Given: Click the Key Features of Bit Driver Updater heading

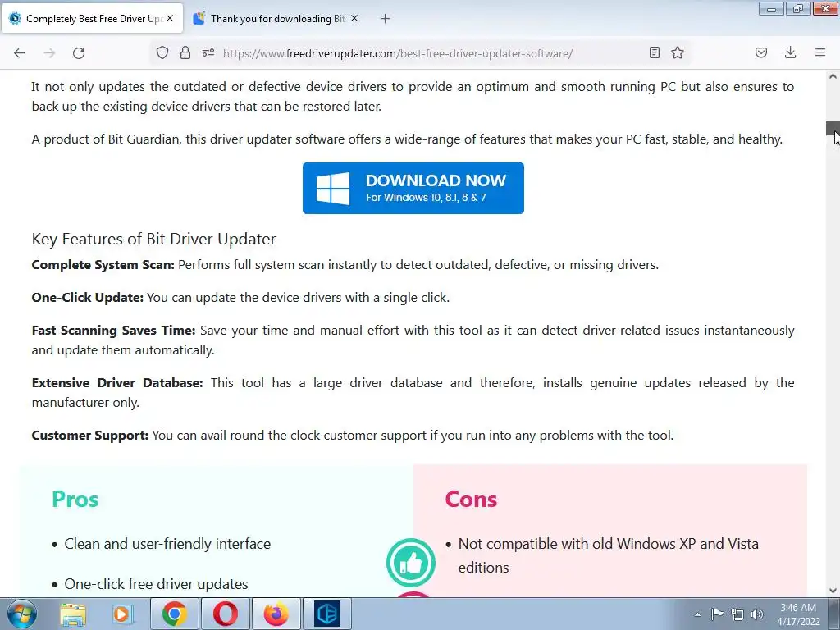Looking at the screenshot, I should point(153,239).
